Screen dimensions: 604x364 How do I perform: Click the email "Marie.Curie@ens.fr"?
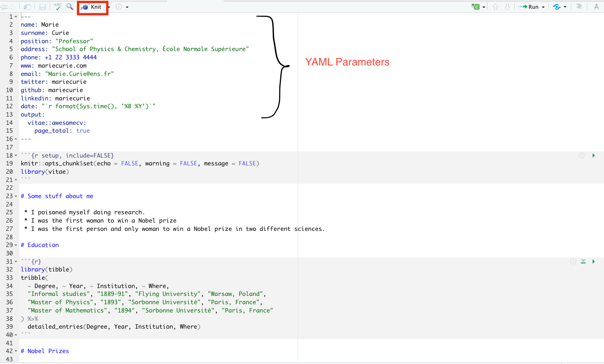80,74
